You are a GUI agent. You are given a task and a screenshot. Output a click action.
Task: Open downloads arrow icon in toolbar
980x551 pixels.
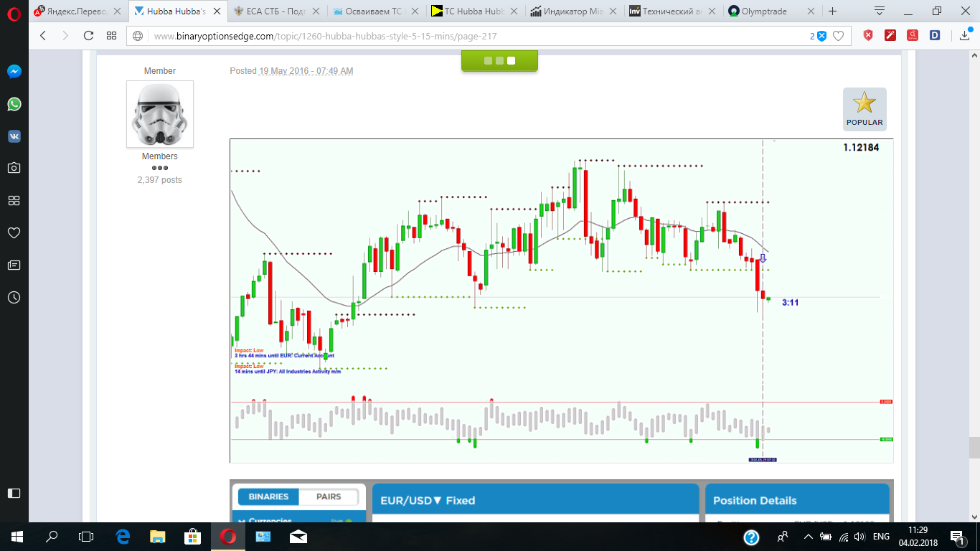click(x=964, y=36)
